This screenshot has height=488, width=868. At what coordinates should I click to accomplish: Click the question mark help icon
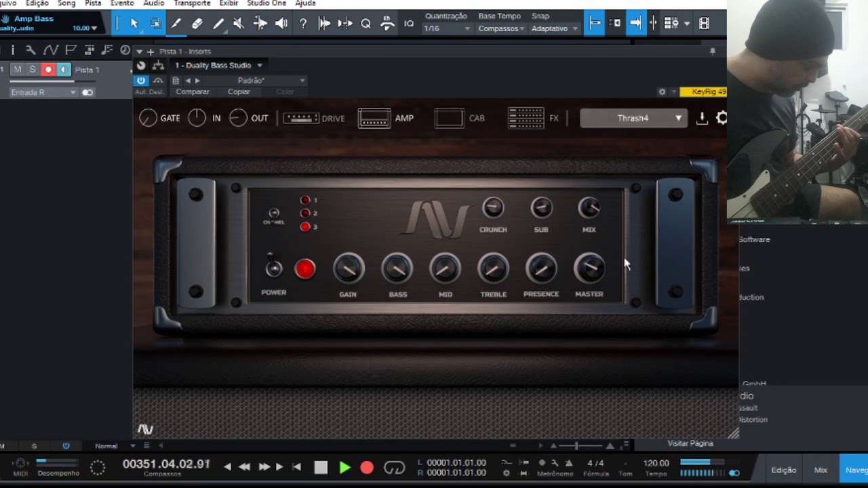303,24
